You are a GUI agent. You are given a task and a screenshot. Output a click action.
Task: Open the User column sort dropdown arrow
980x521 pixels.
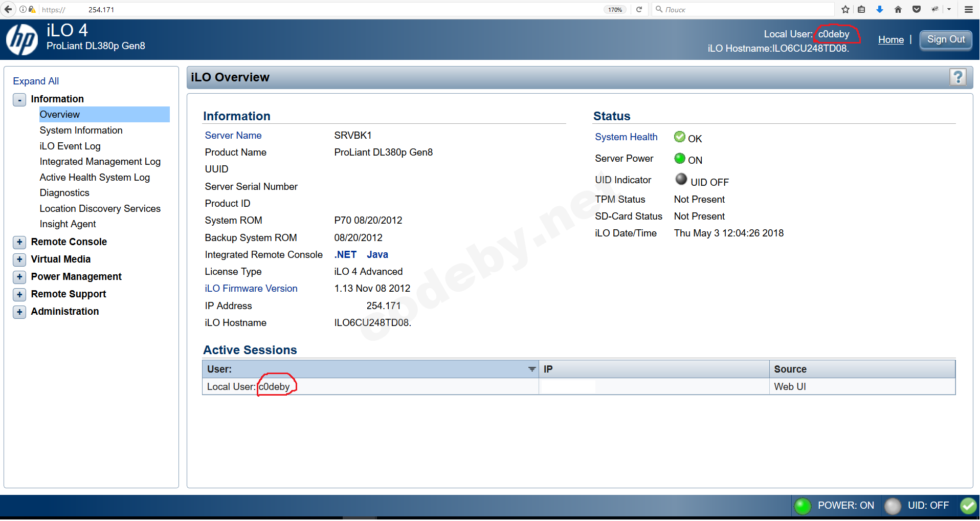(532, 369)
